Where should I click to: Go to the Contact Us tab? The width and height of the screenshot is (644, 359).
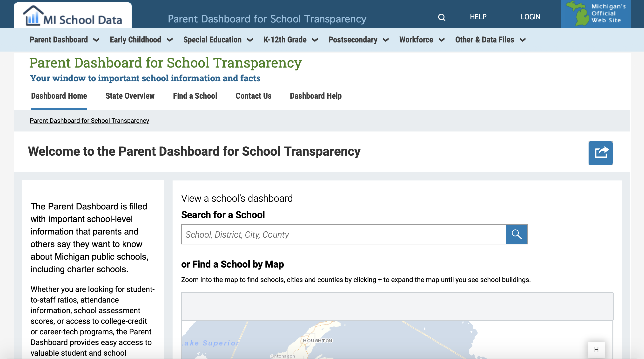(x=253, y=96)
